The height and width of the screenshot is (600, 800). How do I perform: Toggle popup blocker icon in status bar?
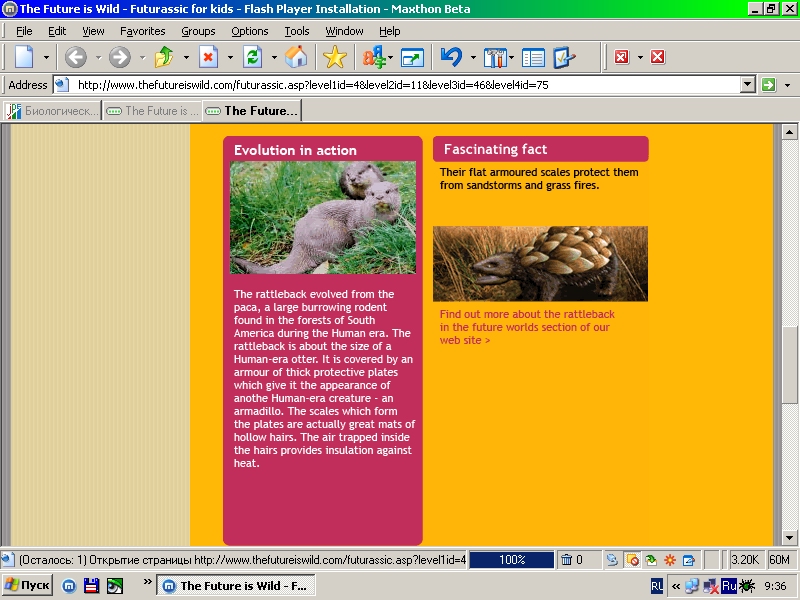[x=632, y=560]
